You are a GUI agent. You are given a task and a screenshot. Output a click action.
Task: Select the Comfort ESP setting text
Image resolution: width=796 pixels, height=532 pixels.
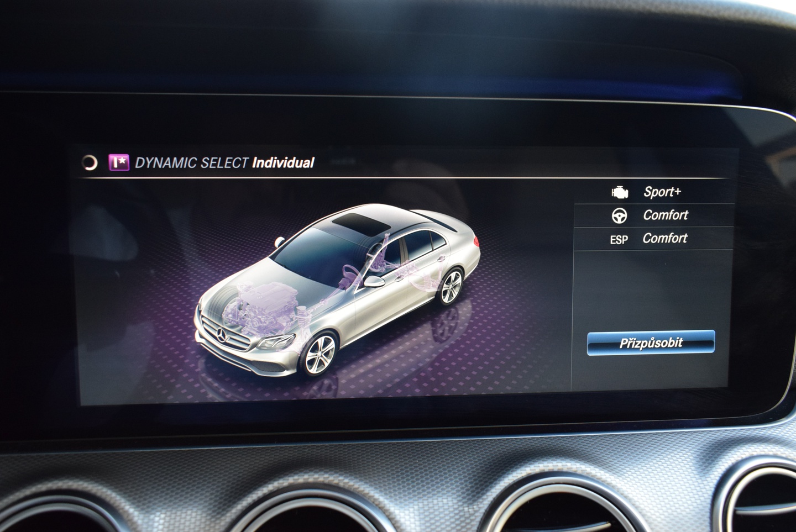pos(665,238)
